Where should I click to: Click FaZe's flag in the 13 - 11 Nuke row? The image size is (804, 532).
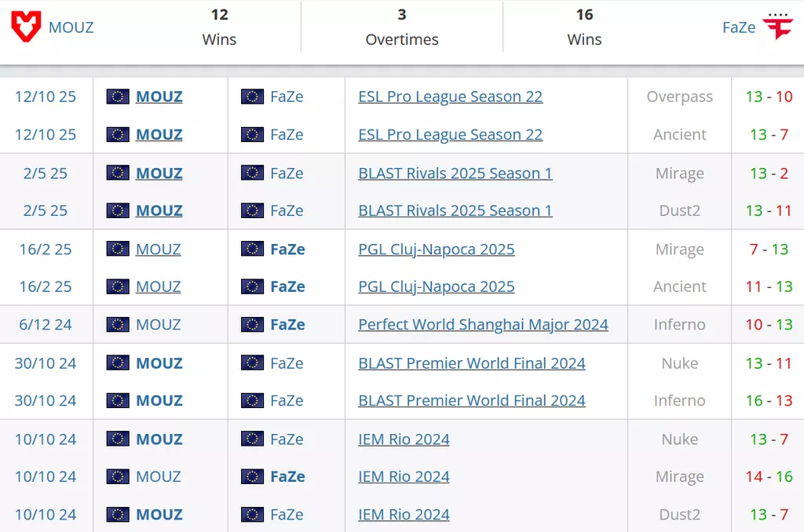[x=252, y=363]
